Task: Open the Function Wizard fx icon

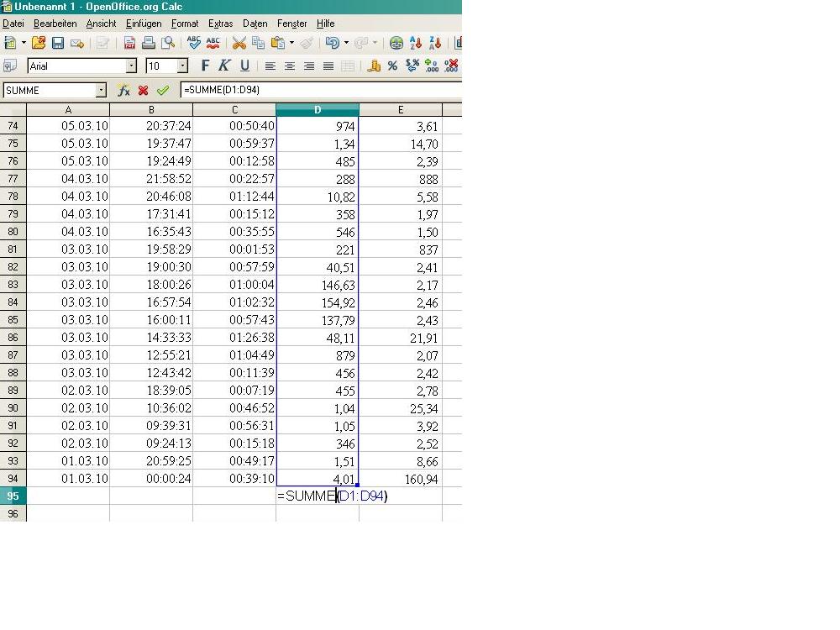Action: 123,90
